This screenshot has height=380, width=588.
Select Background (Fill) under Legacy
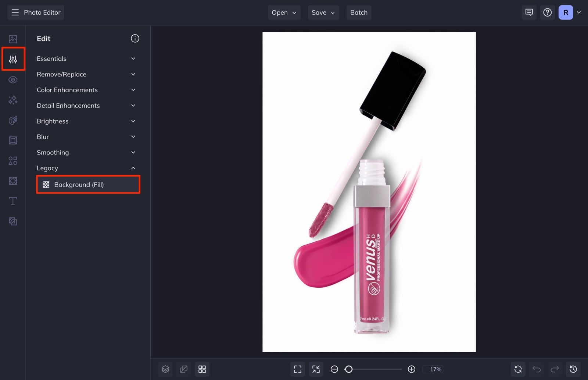[88, 184]
